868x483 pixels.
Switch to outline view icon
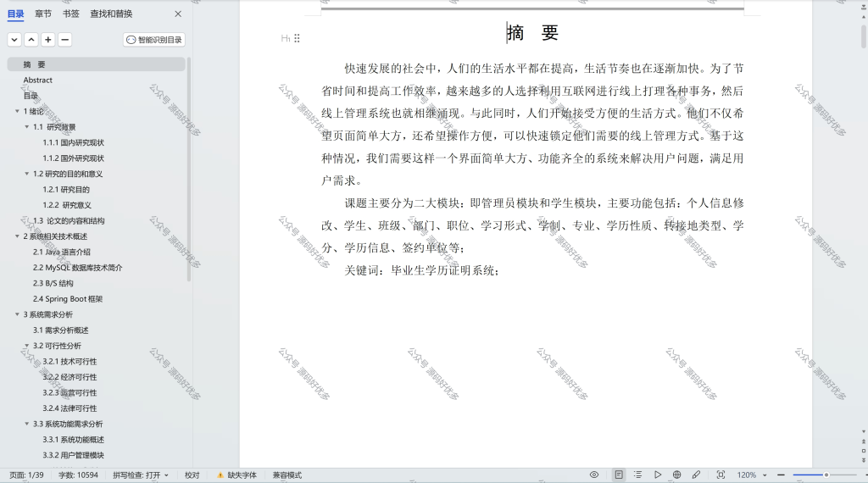pyautogui.click(x=637, y=475)
